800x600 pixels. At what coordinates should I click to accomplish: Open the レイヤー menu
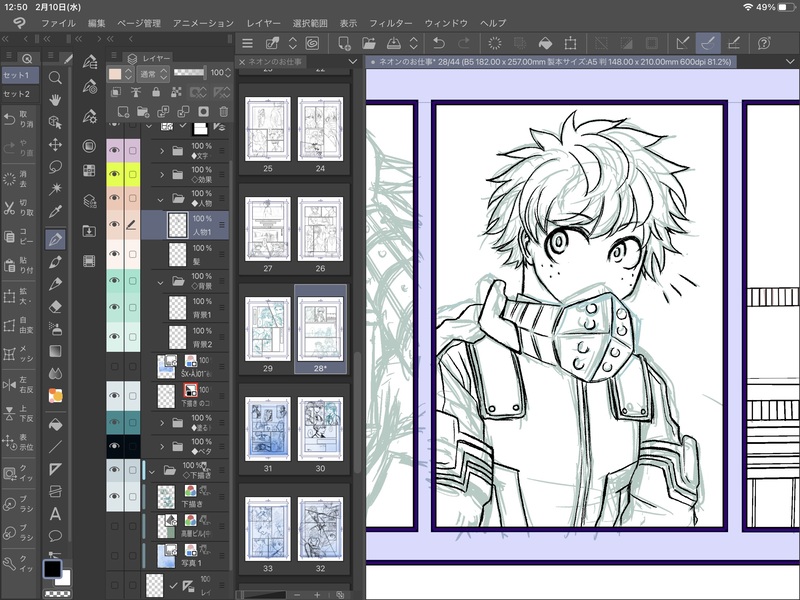(x=263, y=23)
